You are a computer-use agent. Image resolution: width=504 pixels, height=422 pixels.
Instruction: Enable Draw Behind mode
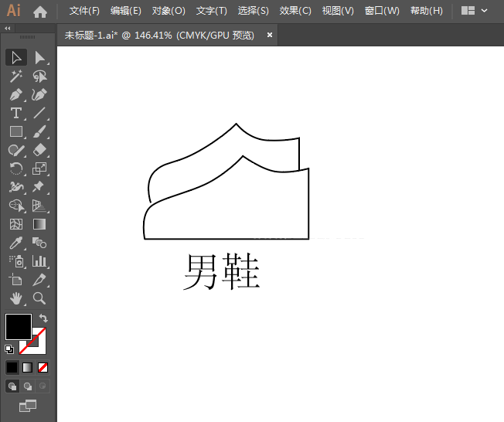[28, 386]
